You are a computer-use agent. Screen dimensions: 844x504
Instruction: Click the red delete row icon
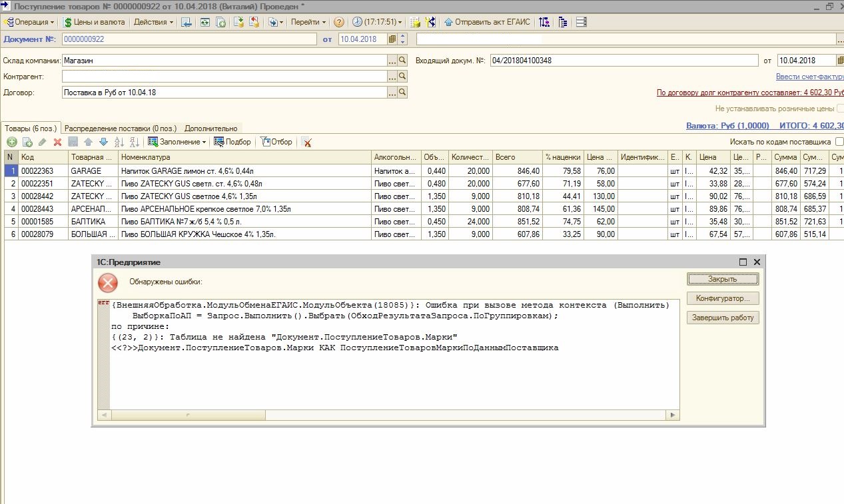(x=57, y=142)
